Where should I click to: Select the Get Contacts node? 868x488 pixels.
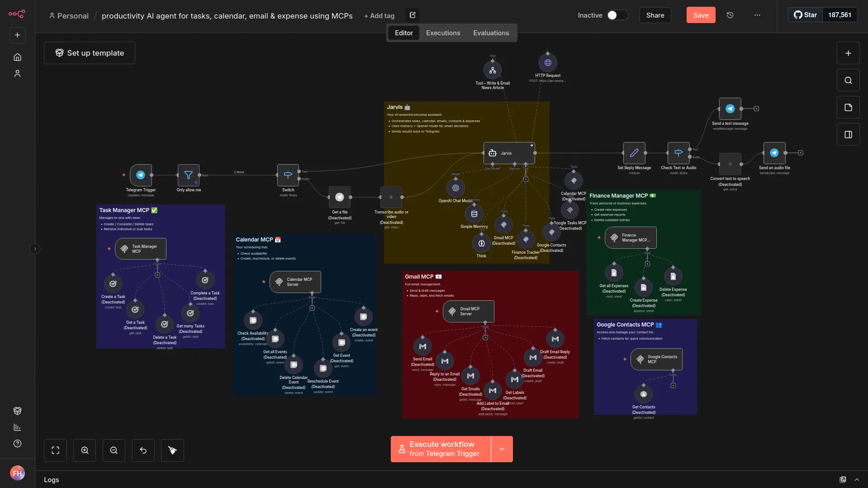point(644,394)
